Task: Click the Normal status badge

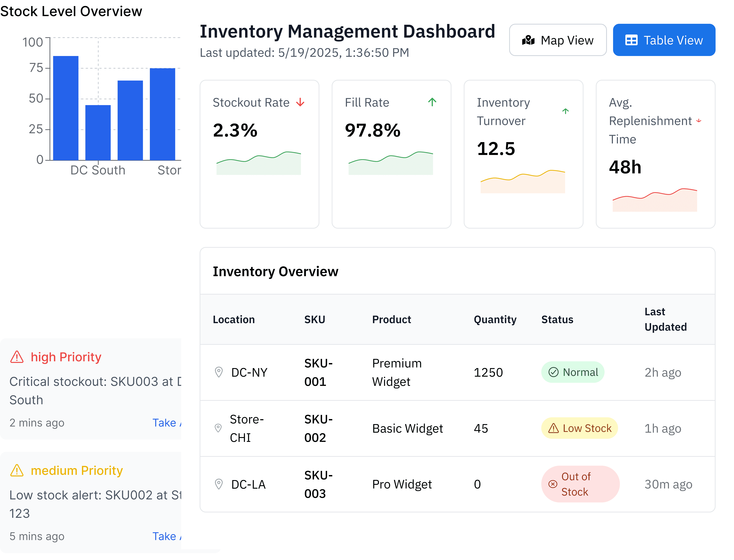Action: pos(573,372)
